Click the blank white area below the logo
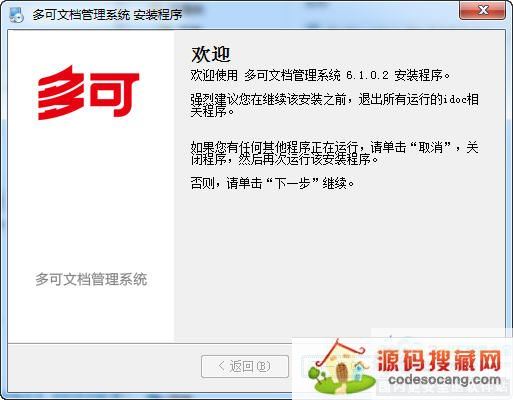Screen dimensions: 513x400 pyautogui.click(x=91, y=197)
